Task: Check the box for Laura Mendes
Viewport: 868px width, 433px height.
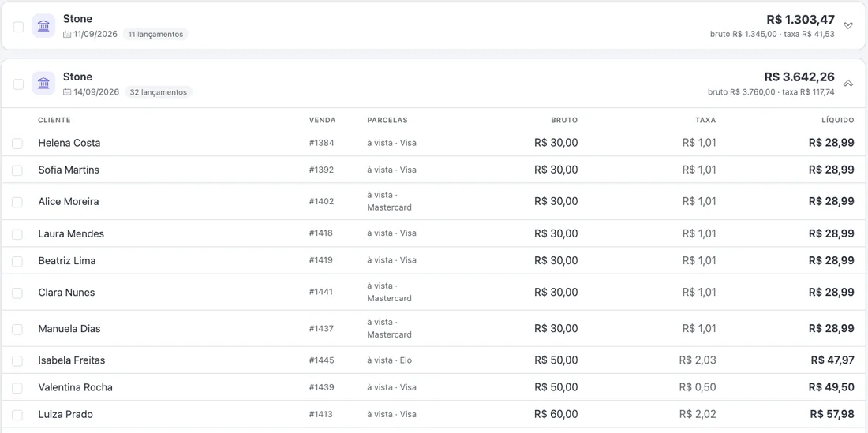Action: point(17,234)
